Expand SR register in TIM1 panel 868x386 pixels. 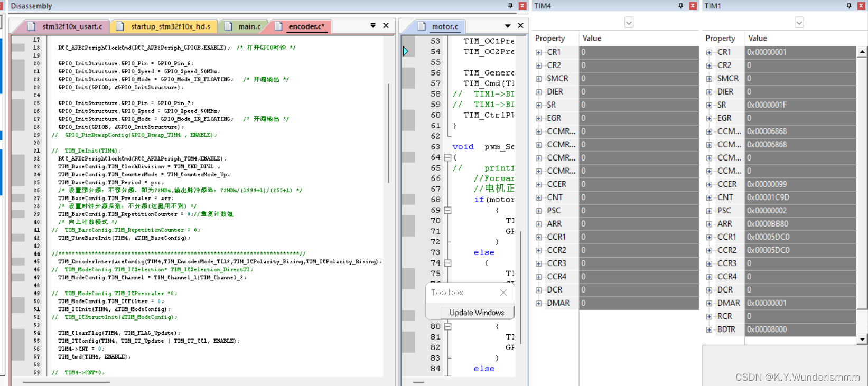point(709,105)
